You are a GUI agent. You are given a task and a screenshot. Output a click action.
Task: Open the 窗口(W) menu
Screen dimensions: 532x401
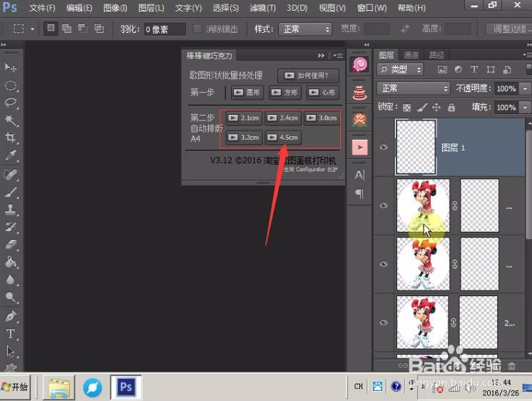click(x=372, y=8)
